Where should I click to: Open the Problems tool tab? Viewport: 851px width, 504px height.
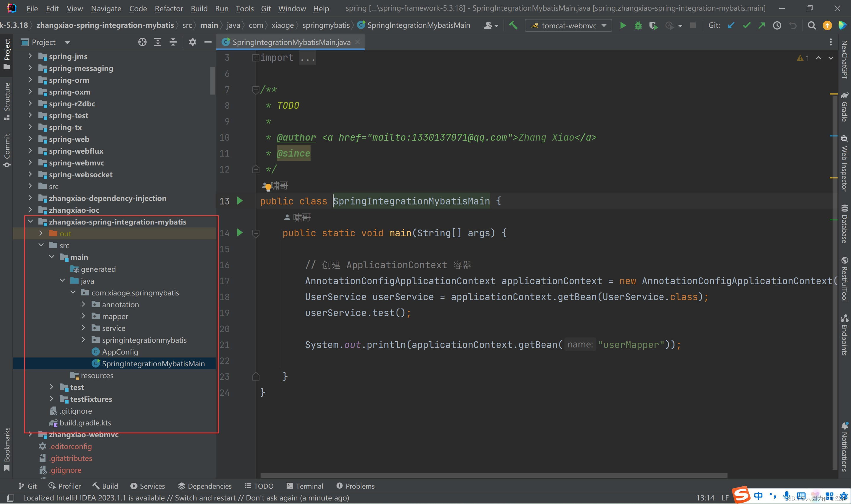(x=355, y=486)
